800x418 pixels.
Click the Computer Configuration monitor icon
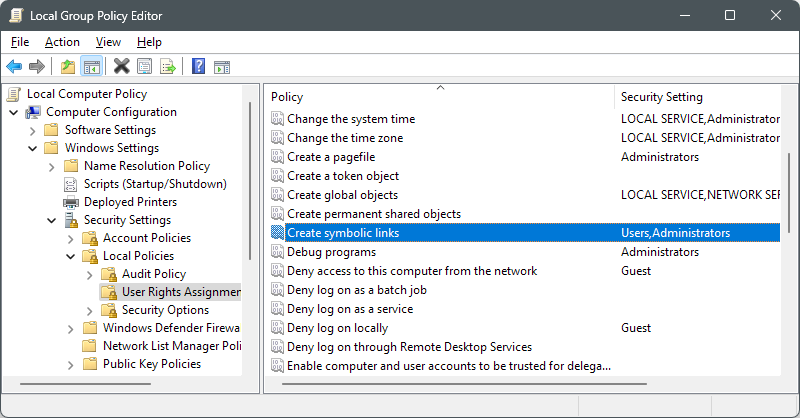point(33,112)
